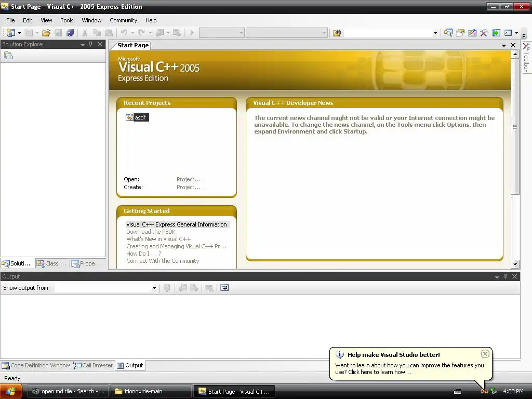Click the Windows Start button
Screen dimensions: 532x399
[11, 392]
